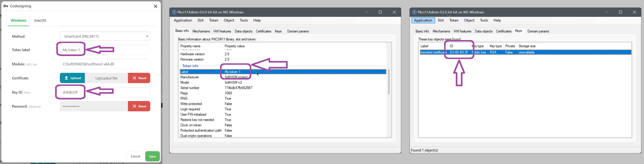Cancel the Codesigning dialog
This screenshot has height=164, width=644.
[135, 157]
